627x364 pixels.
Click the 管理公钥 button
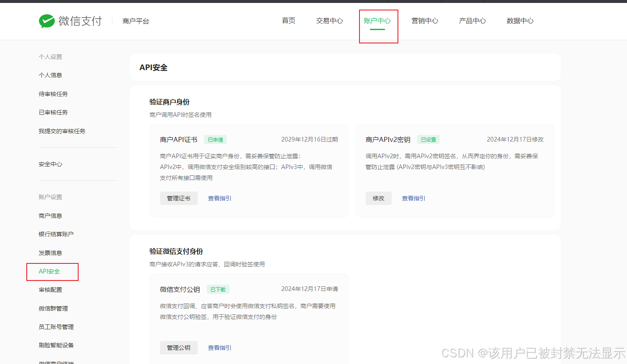[x=179, y=348]
